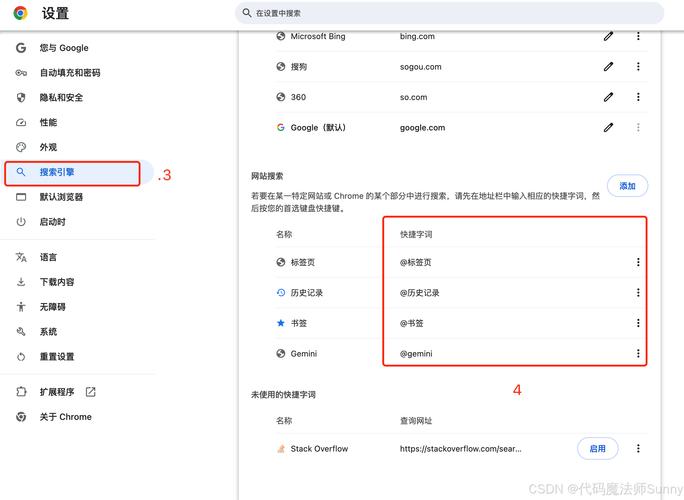This screenshot has width=684, height=500.
Task: Click the @gemini shortcut text
Action: [x=416, y=353]
